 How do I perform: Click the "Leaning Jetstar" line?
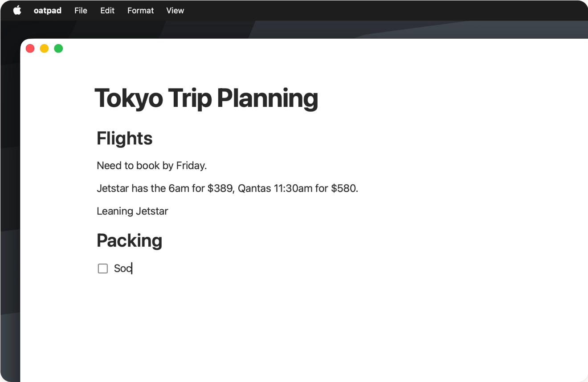[x=132, y=211]
